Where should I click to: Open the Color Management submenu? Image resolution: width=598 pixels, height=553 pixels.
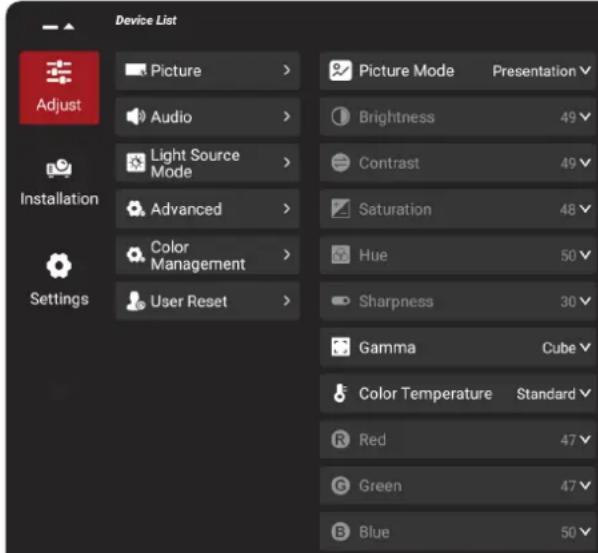208,255
